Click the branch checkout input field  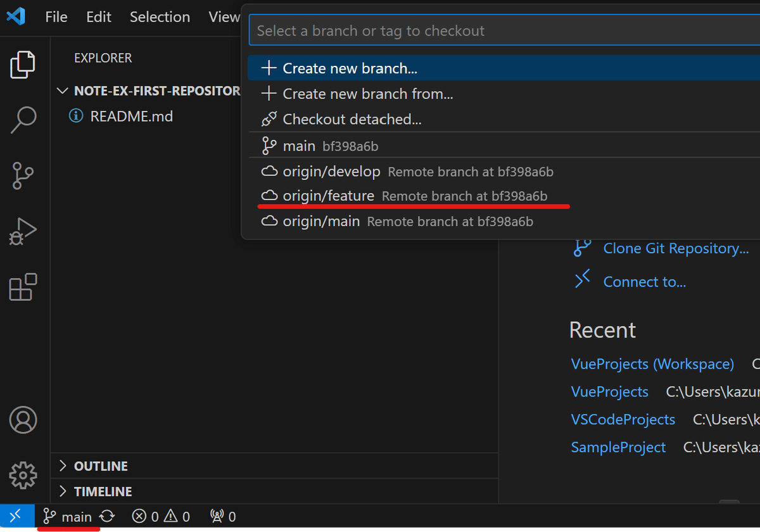point(443,30)
